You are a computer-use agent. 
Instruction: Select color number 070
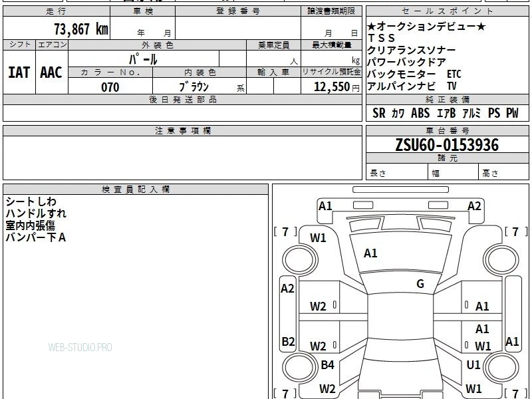[x=110, y=87]
